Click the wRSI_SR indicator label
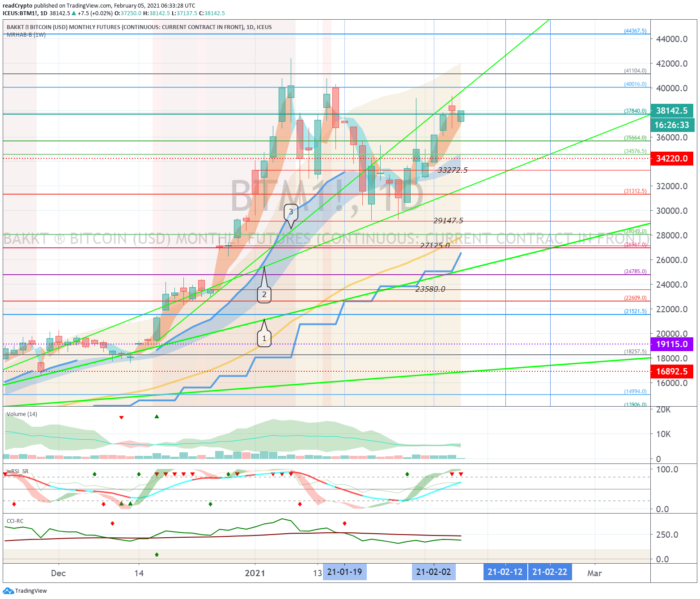 [17, 472]
